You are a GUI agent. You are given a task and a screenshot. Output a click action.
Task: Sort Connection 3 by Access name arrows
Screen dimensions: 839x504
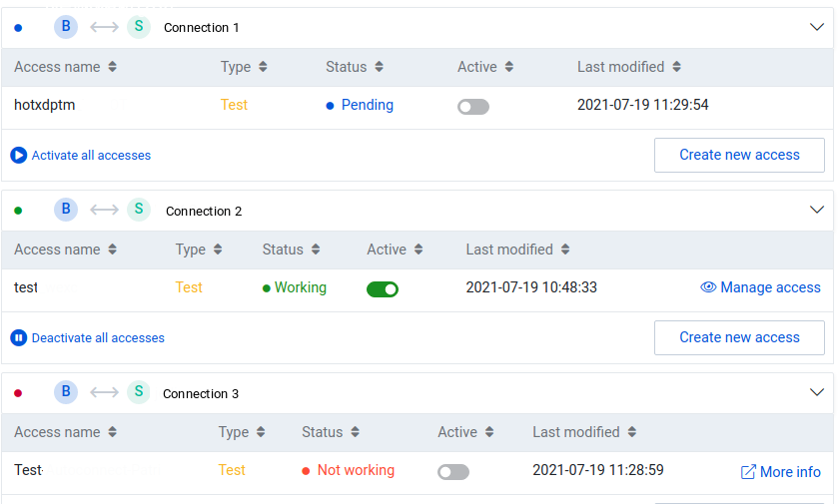tap(112, 432)
